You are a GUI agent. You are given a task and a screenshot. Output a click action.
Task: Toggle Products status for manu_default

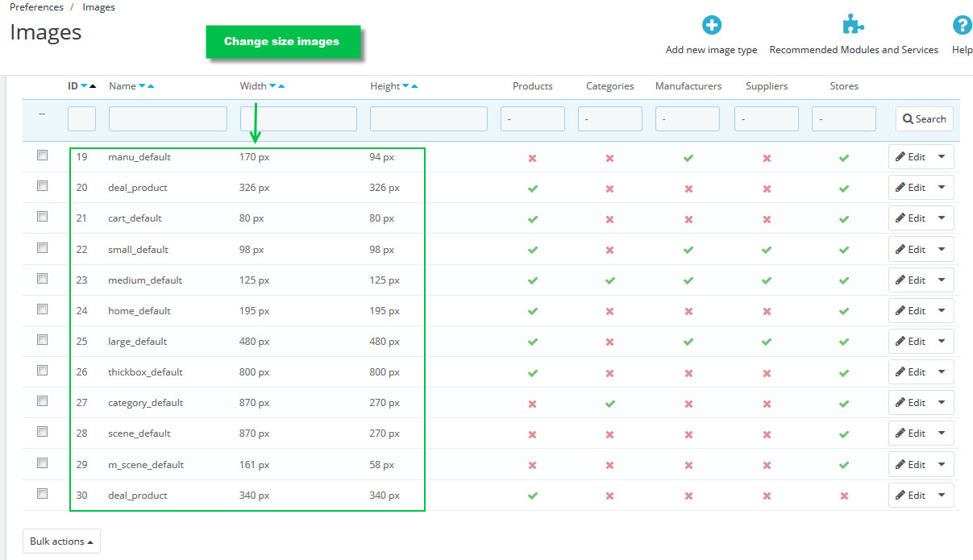tap(532, 158)
